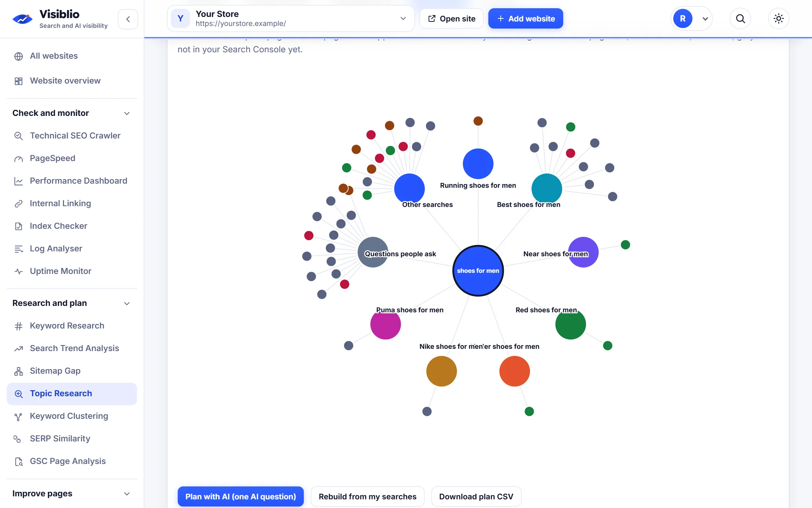Expand the user account dropdown chevron
This screenshot has height=508, width=812.
[x=705, y=19]
